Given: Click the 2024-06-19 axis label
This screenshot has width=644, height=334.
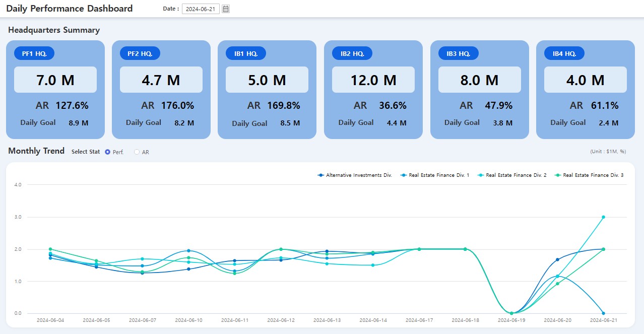Looking at the screenshot, I should [x=511, y=319].
